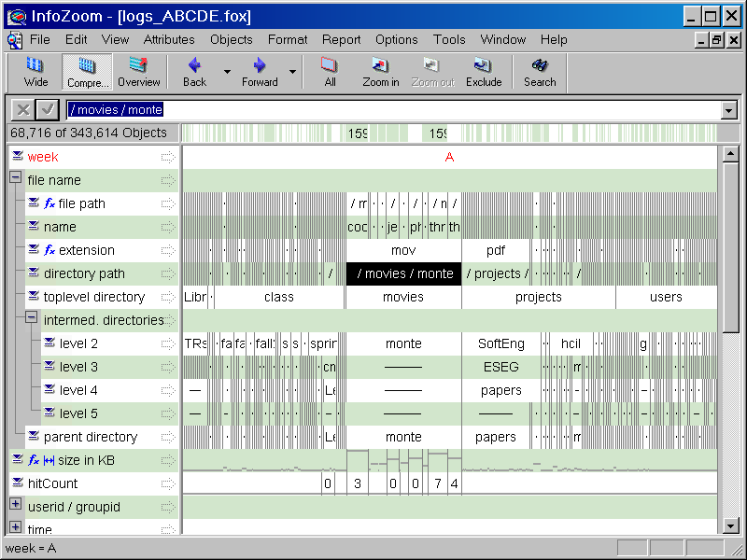Show All objects
The width and height of the screenshot is (747, 560).
pos(330,72)
